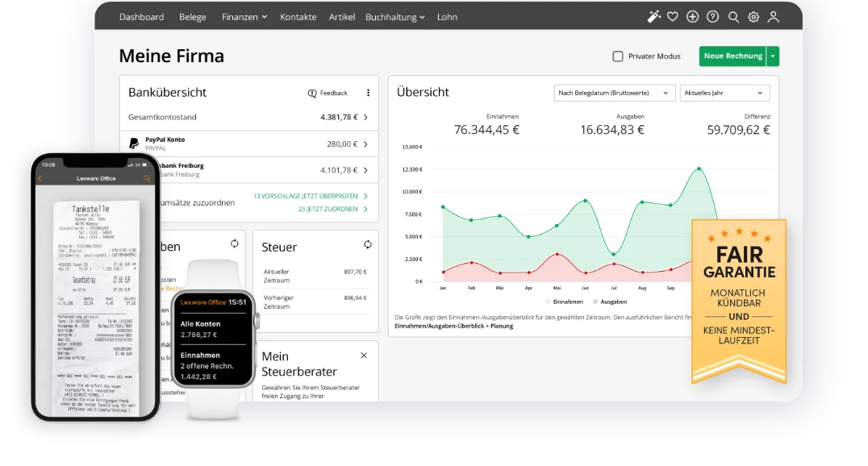
Task: Open the user profile icon
Action: [x=774, y=17]
